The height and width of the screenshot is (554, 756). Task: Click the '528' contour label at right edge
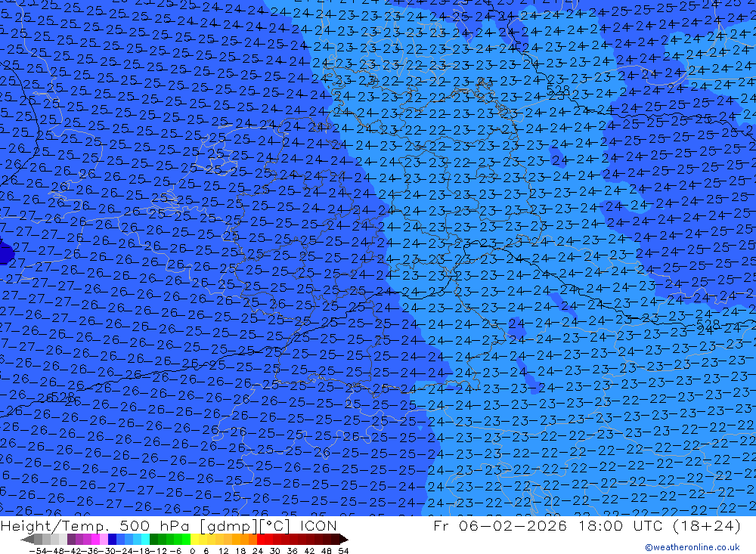point(708,324)
